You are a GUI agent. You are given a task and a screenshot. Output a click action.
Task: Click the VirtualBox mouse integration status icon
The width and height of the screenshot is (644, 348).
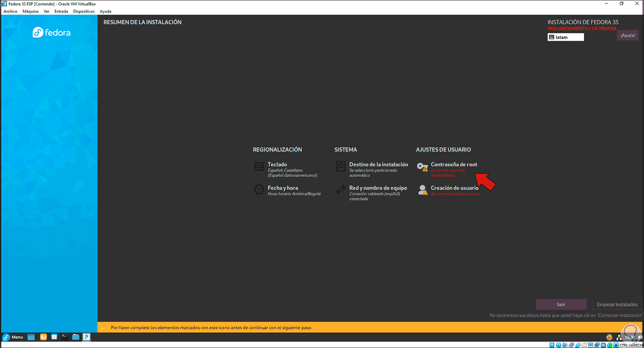coord(610,345)
